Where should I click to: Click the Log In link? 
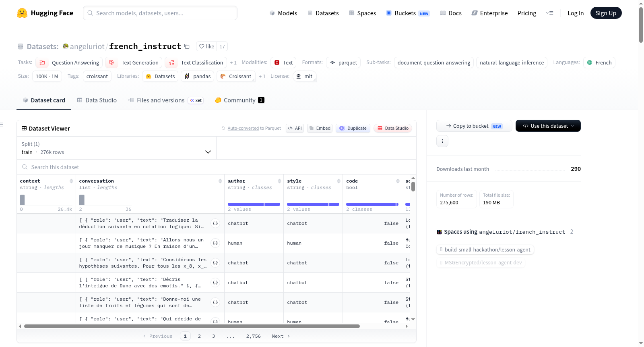pyautogui.click(x=576, y=13)
